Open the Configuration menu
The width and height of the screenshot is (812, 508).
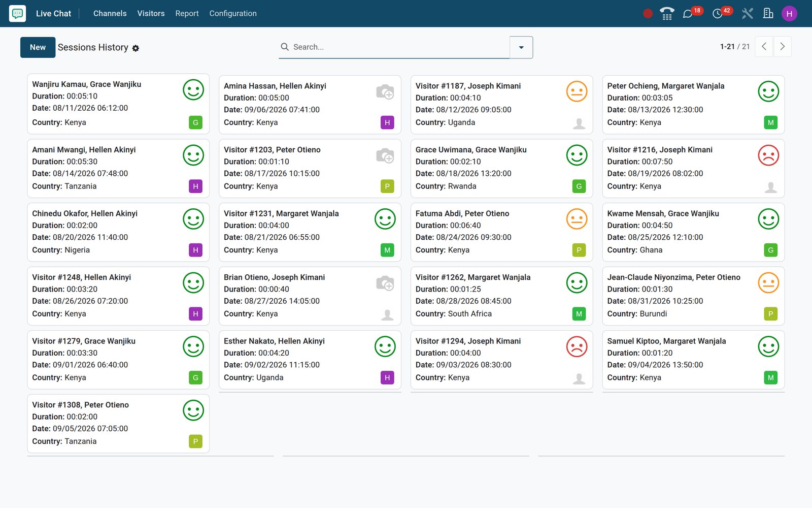tap(233, 14)
